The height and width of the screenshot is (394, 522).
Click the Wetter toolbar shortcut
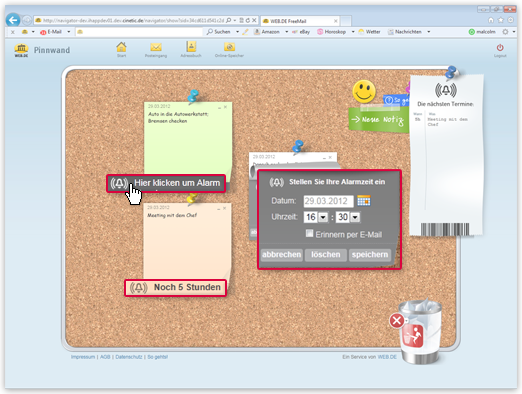(x=369, y=32)
